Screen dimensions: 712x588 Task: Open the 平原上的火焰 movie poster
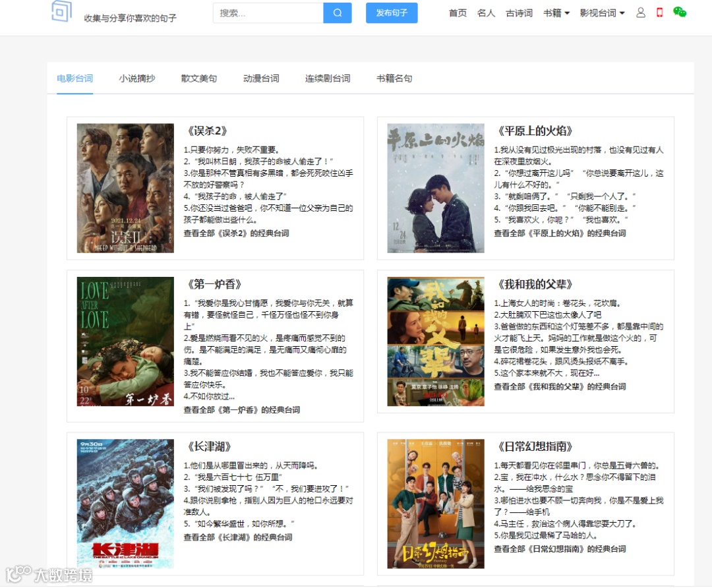click(x=436, y=188)
